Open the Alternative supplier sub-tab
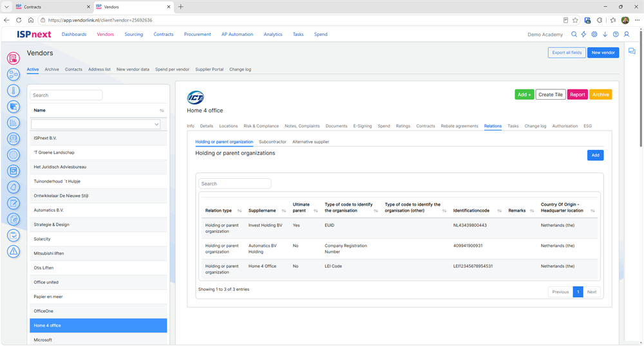 pyautogui.click(x=310, y=142)
